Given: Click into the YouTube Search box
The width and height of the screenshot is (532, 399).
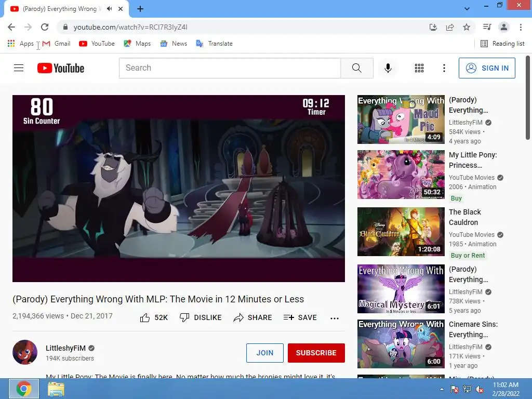Looking at the screenshot, I should [x=230, y=68].
